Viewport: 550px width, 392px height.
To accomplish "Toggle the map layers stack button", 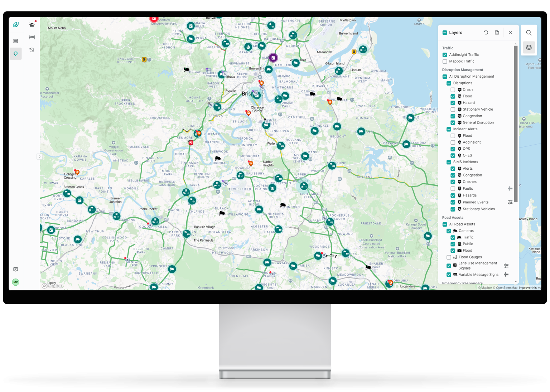I will (529, 47).
